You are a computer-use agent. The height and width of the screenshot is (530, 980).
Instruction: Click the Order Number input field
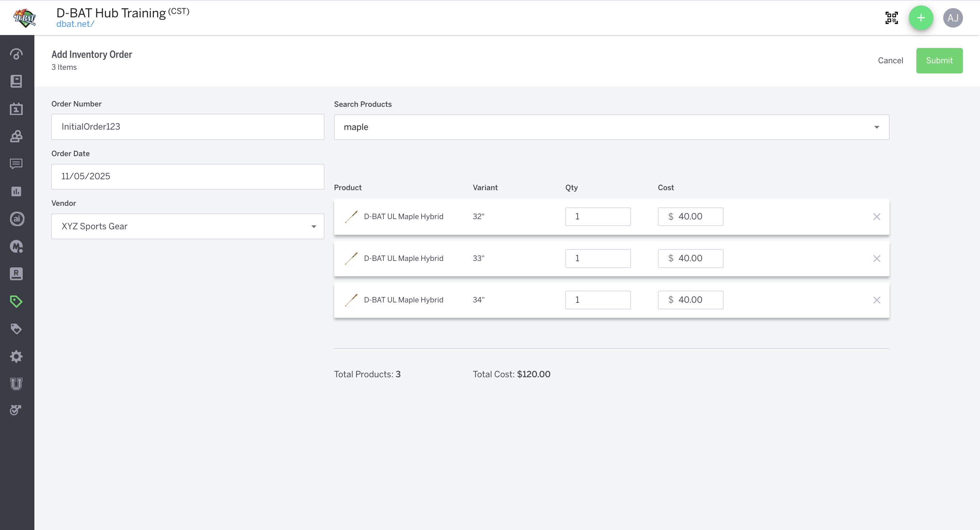(187, 127)
